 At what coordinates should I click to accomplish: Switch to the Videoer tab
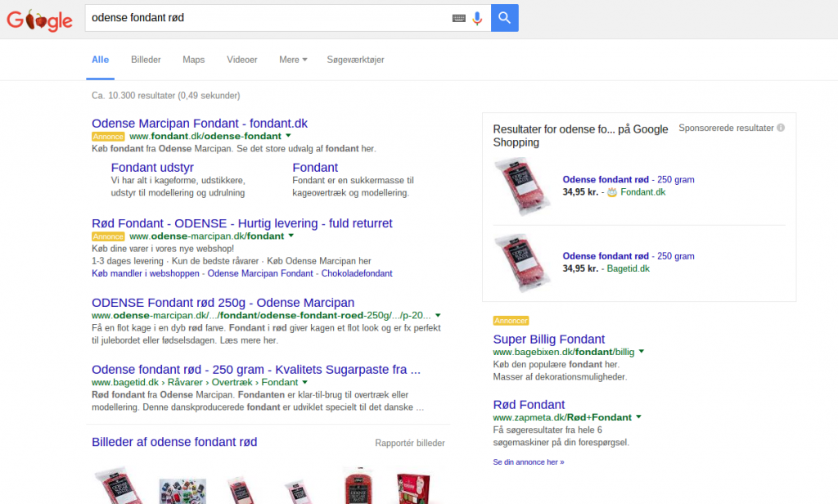[241, 60]
